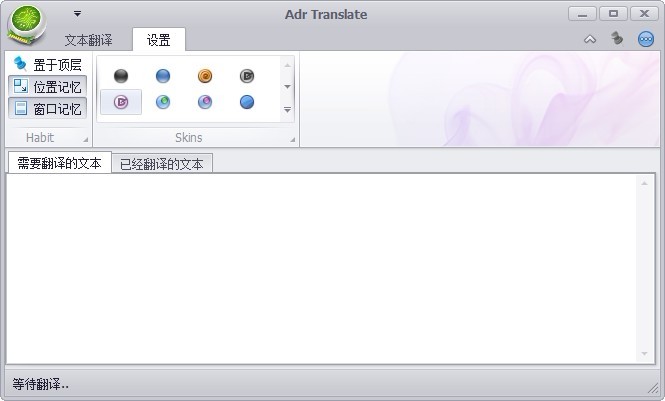This screenshot has width=665, height=401.
Task: Click the 等待翻译.. status bar text
Action: click(x=40, y=384)
